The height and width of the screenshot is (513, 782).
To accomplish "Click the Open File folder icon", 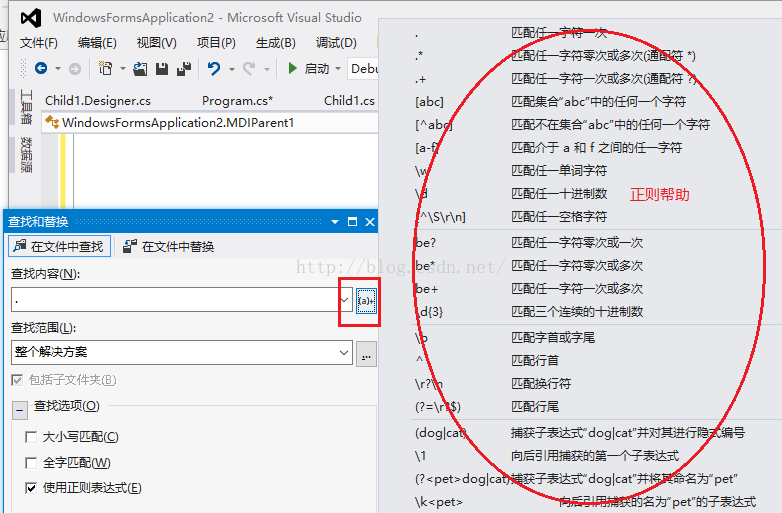I will click(x=140, y=69).
